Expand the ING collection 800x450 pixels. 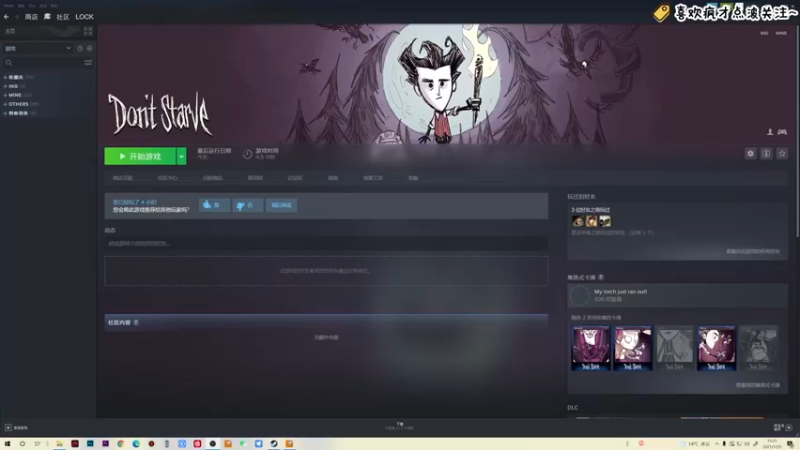coord(5,86)
